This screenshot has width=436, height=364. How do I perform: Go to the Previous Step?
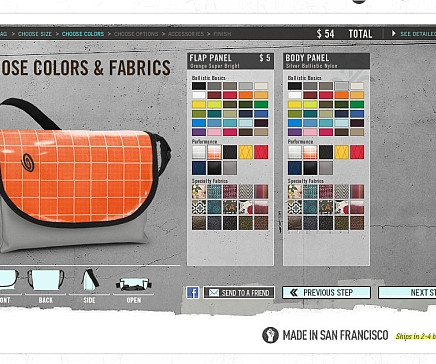coord(326,293)
